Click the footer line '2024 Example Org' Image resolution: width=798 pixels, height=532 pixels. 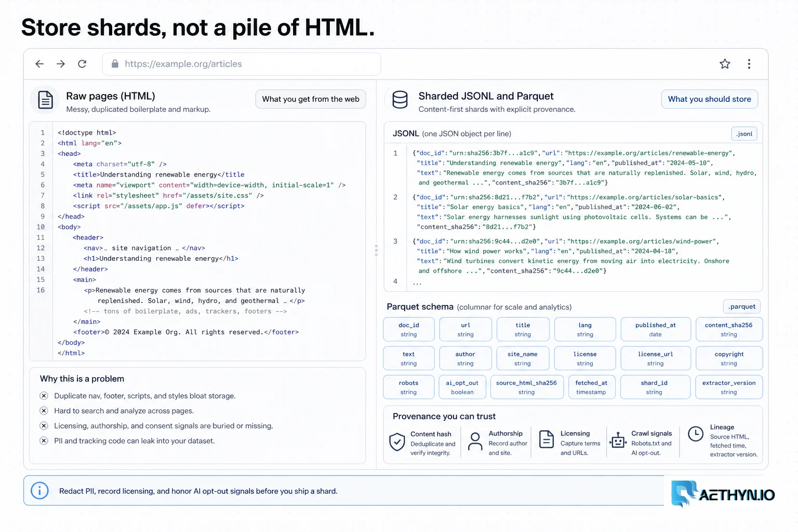click(186, 332)
